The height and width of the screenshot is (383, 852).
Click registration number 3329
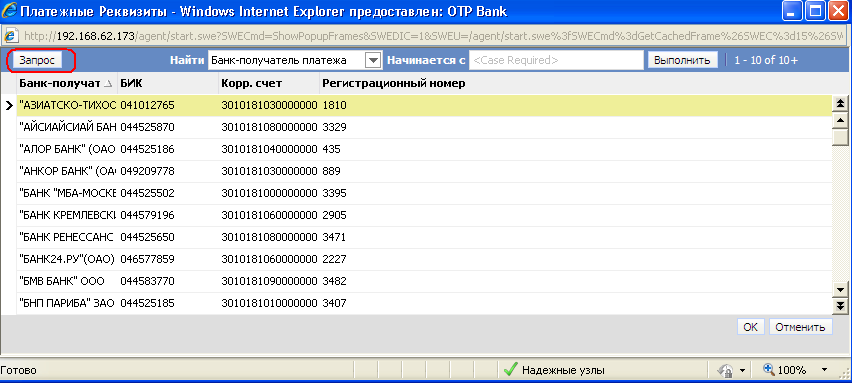click(334, 127)
